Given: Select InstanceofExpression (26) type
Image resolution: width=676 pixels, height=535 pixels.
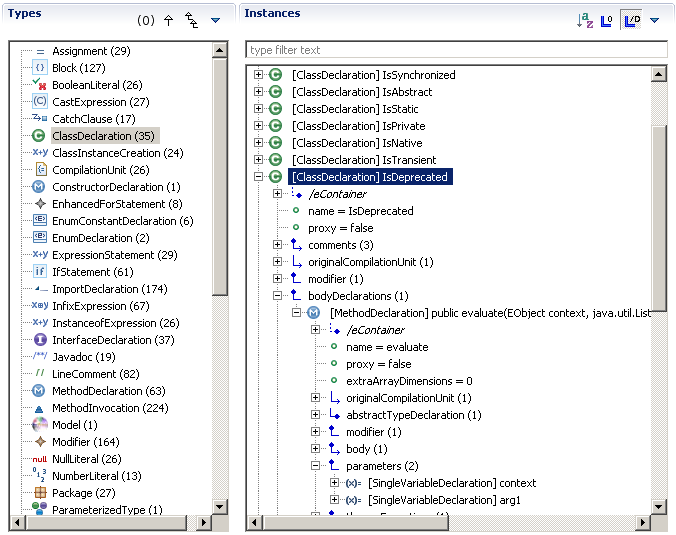Looking at the screenshot, I should click(116, 323).
